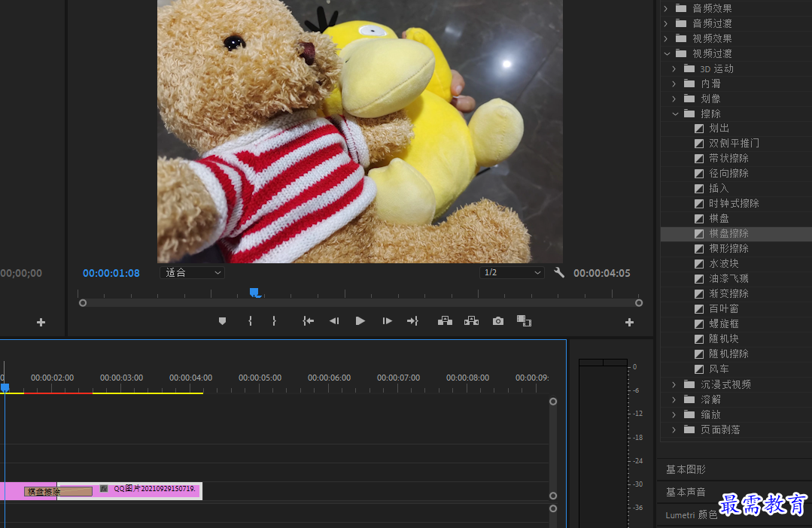Image resolution: width=812 pixels, height=528 pixels.
Task: Select the 时钟式擦除 transition
Action: (734, 203)
